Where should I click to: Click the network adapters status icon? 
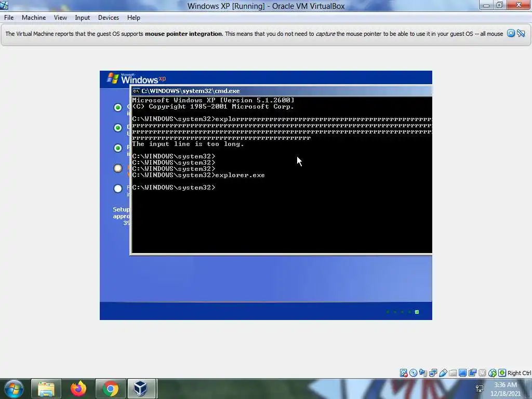(x=433, y=373)
